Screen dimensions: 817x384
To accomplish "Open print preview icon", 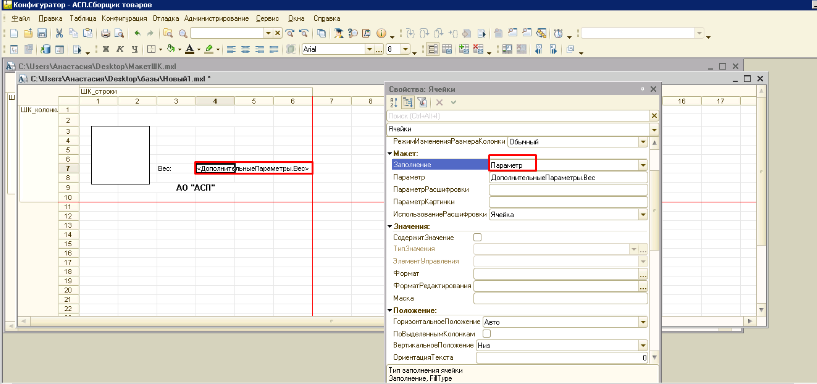I will click(x=119, y=33).
